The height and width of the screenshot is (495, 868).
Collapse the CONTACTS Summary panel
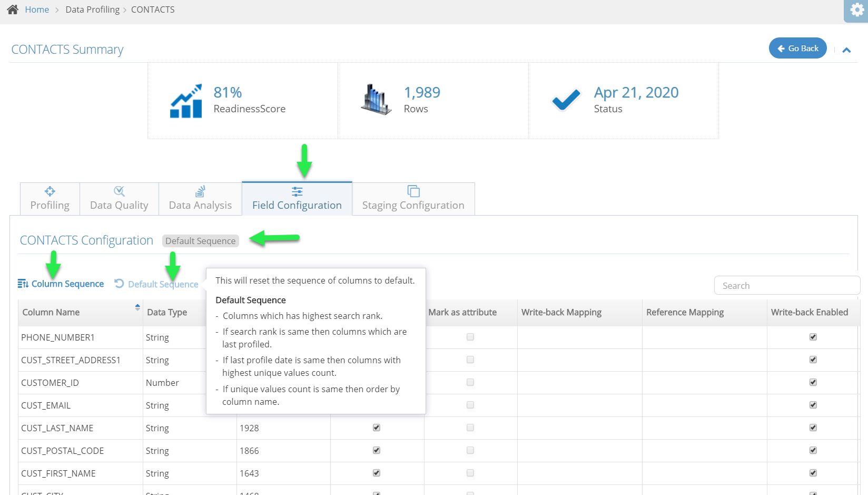tap(847, 50)
